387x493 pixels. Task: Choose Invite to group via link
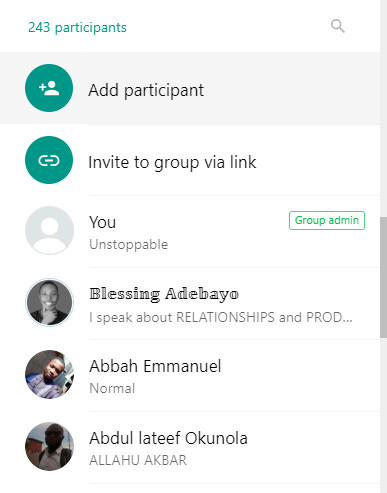click(x=190, y=160)
